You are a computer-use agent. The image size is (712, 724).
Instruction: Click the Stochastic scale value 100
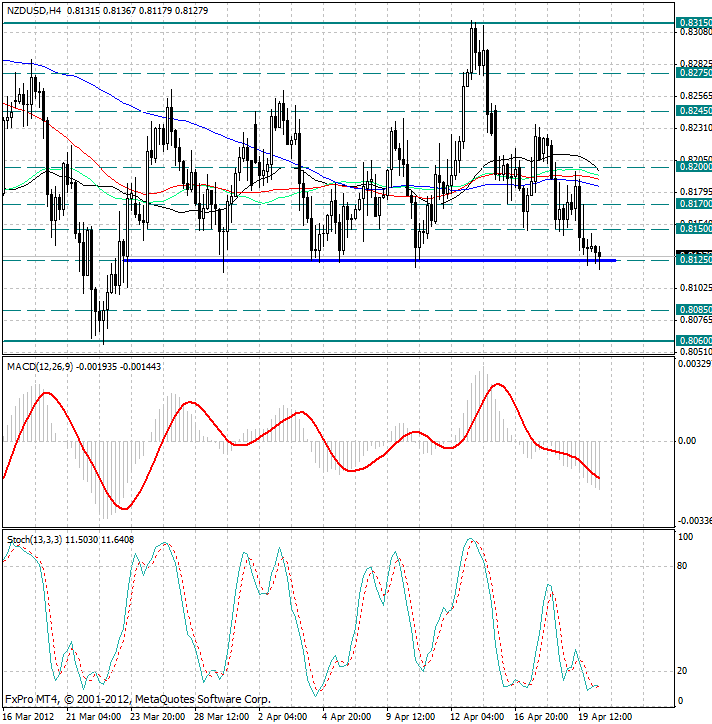point(685,537)
